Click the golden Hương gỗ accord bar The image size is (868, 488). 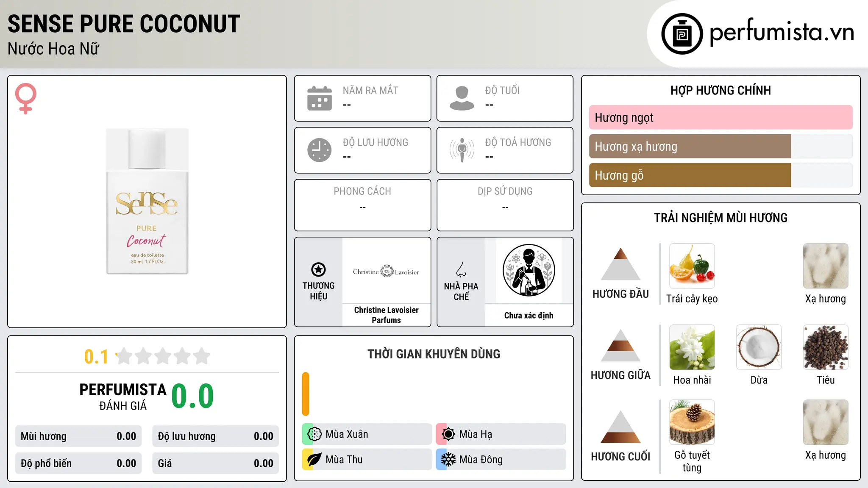coord(690,175)
